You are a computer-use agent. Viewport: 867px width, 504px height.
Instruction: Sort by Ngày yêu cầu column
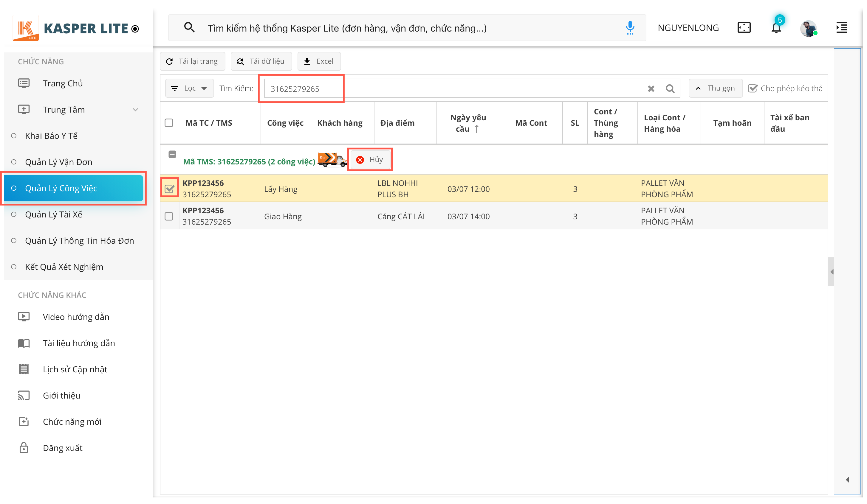tap(468, 123)
